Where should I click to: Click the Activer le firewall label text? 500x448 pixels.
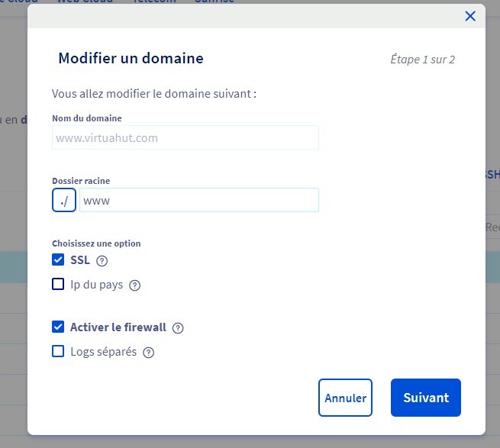[118, 327]
